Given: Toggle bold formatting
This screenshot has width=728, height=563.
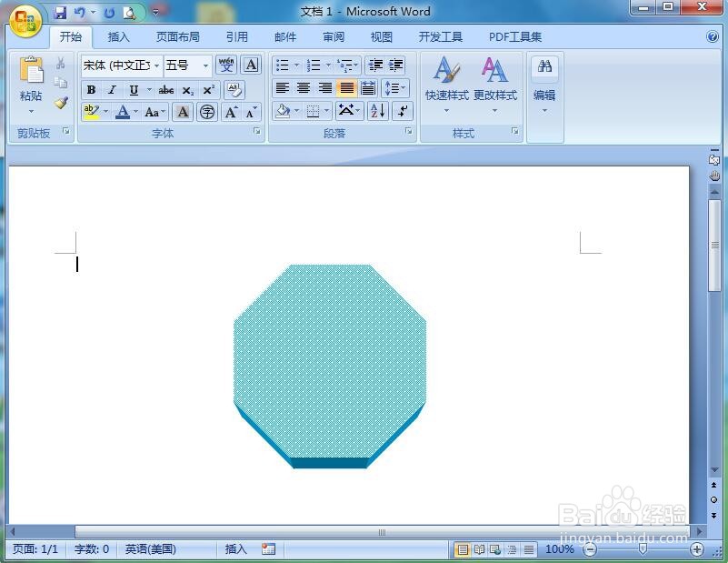Looking at the screenshot, I should point(91,90).
